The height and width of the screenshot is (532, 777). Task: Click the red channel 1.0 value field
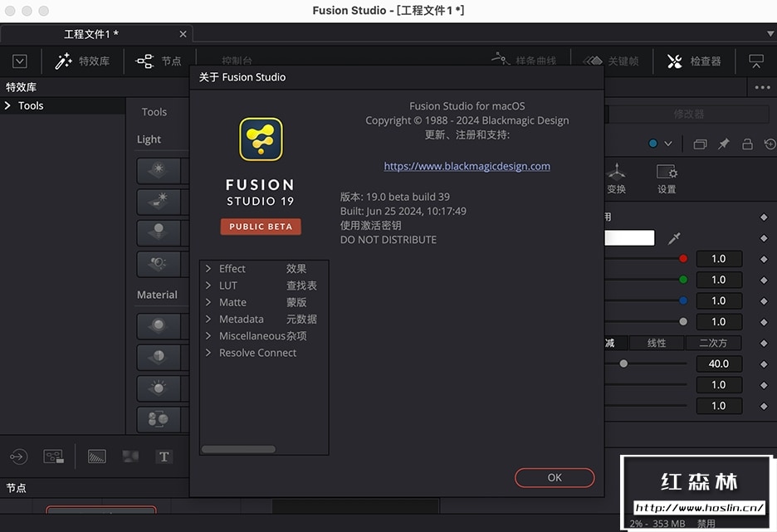[x=719, y=259]
